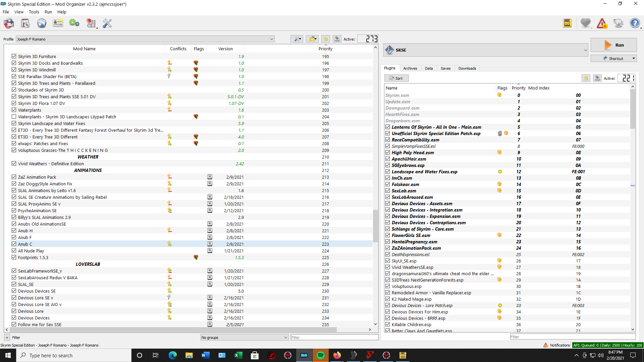Click the Sort plugins button
The height and width of the screenshot is (362, 644).
[x=396, y=78]
